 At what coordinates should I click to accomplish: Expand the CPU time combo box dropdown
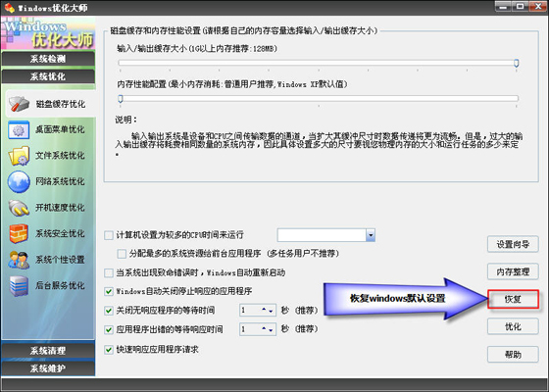tap(371, 235)
